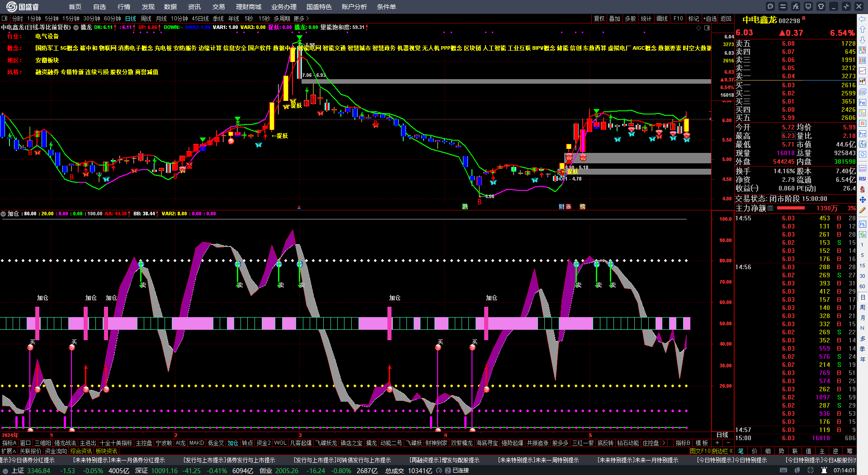
Task: Click the red 主力净额 progress bar
Action: (x=791, y=208)
